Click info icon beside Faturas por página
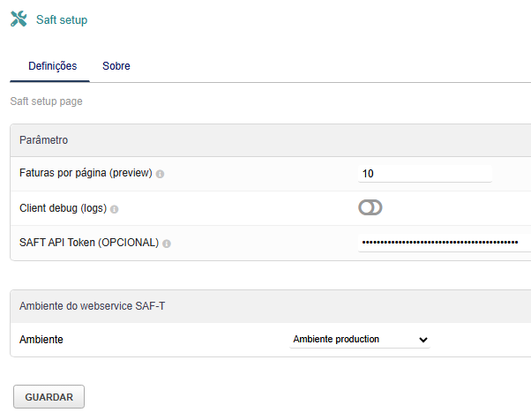The height and width of the screenshot is (420, 531). (160, 174)
